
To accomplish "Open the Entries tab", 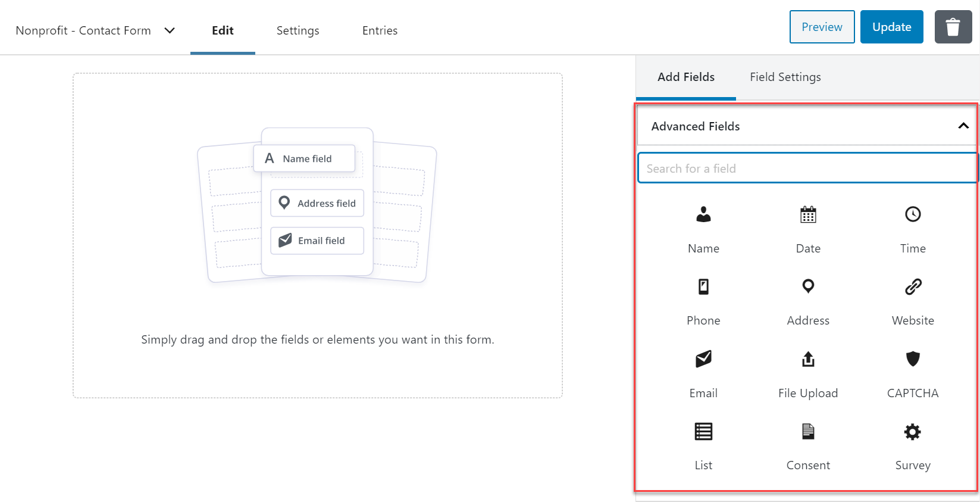I will tap(380, 30).
